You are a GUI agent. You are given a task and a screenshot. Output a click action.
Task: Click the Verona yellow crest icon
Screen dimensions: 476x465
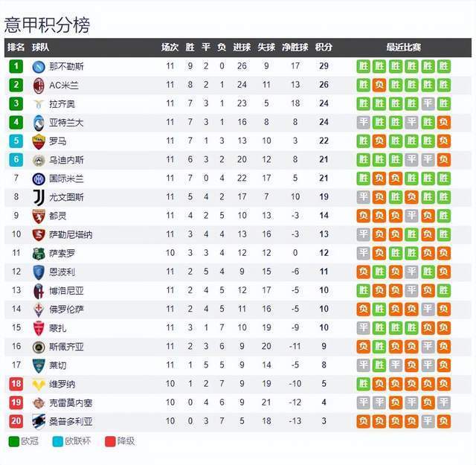[x=39, y=385]
